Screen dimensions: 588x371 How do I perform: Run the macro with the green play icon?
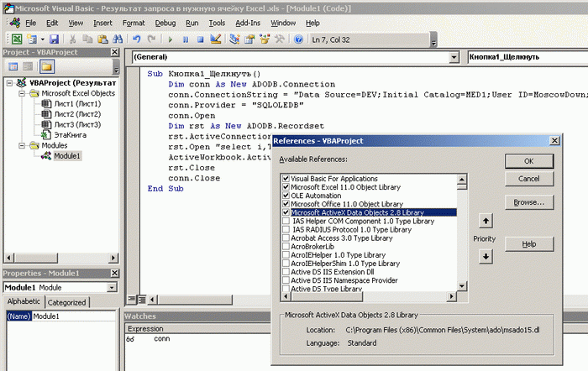pyautogui.click(x=171, y=39)
